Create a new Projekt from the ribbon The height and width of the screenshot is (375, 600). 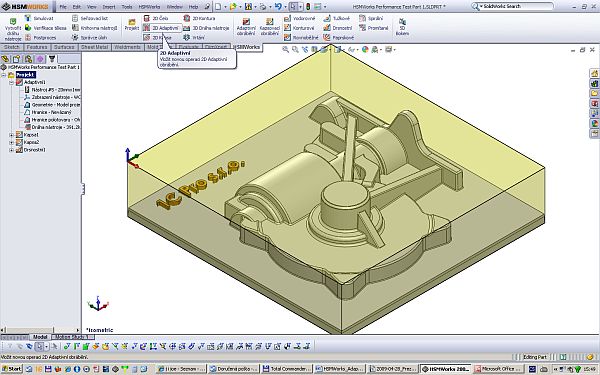(x=132, y=24)
